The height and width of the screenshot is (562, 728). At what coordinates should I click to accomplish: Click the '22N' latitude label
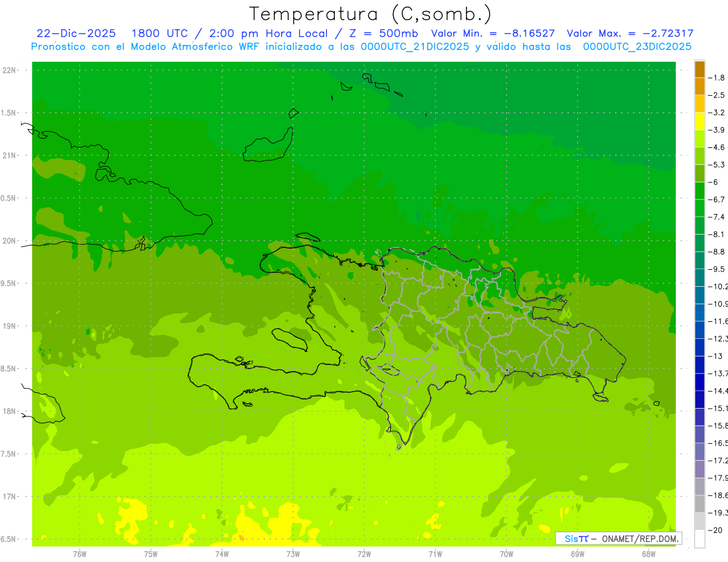pos(10,70)
